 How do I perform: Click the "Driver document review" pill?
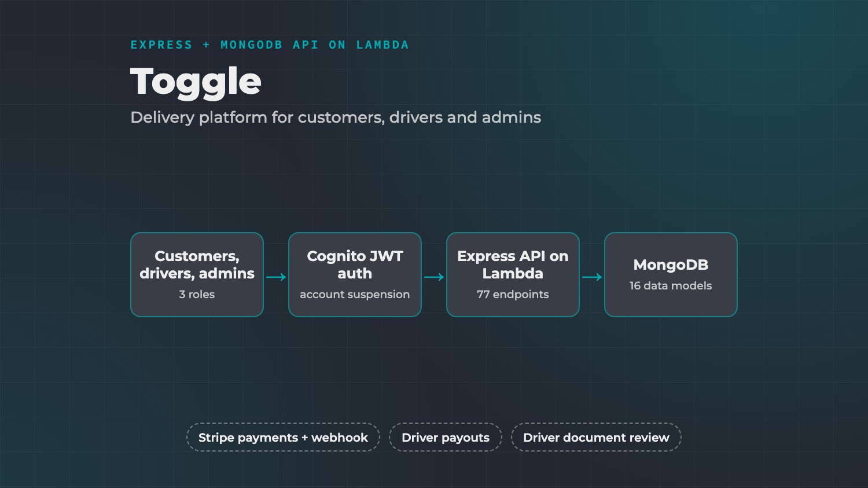(x=596, y=437)
